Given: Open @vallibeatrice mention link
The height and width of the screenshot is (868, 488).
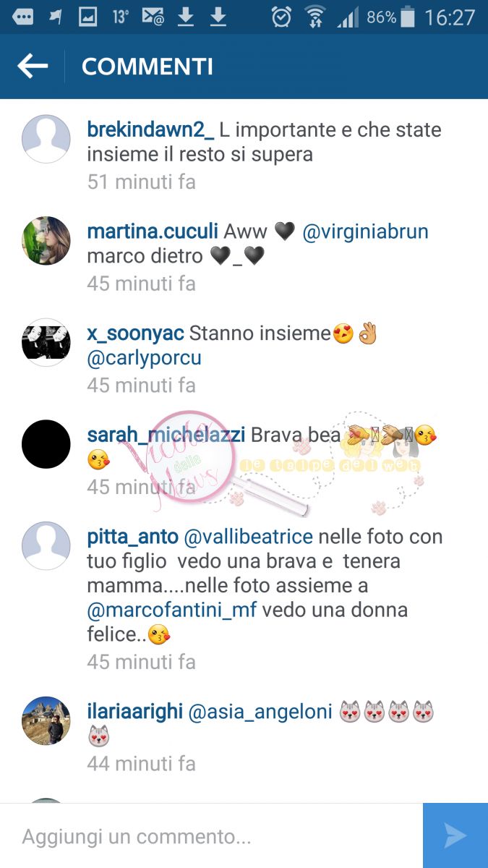Looking at the screenshot, I should [x=248, y=537].
